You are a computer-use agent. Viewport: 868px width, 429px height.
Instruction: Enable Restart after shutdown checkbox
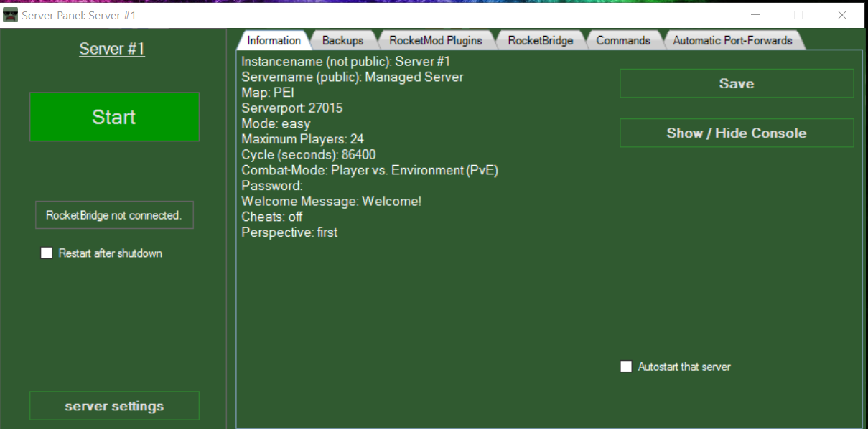click(x=47, y=253)
